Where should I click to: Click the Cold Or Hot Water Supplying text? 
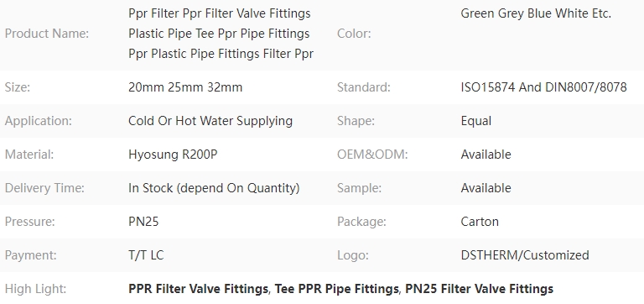coord(210,121)
